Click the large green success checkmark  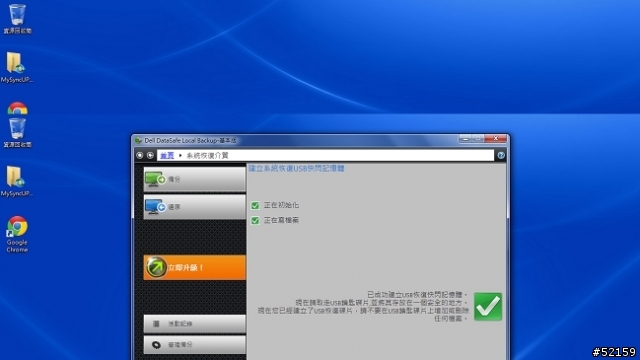click(x=488, y=307)
